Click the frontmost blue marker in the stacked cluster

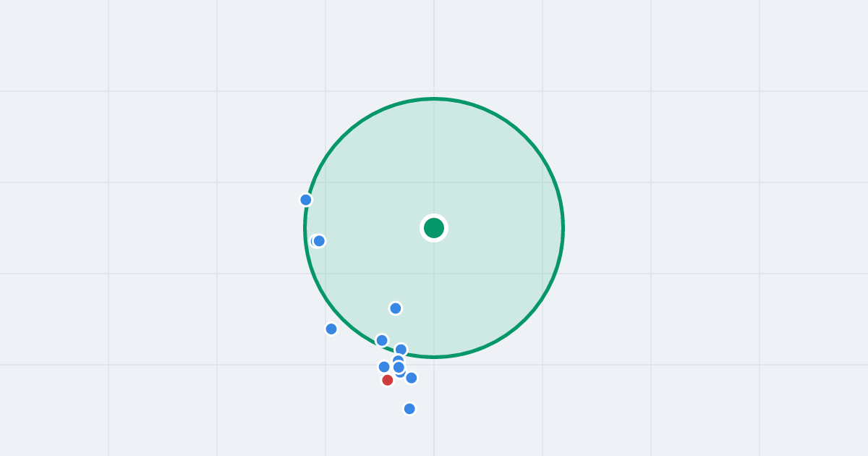(399, 368)
